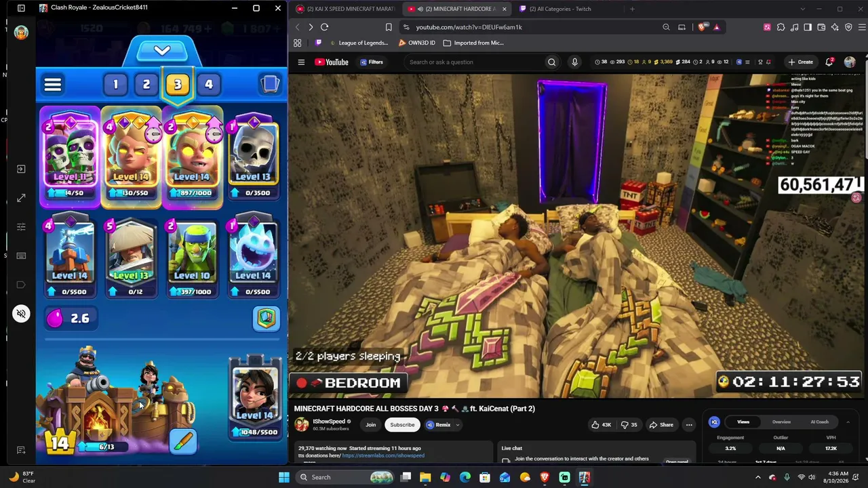Open the Imported from Microsoft bookmarks folder
This screenshot has height=488, width=868.
pyautogui.click(x=473, y=43)
